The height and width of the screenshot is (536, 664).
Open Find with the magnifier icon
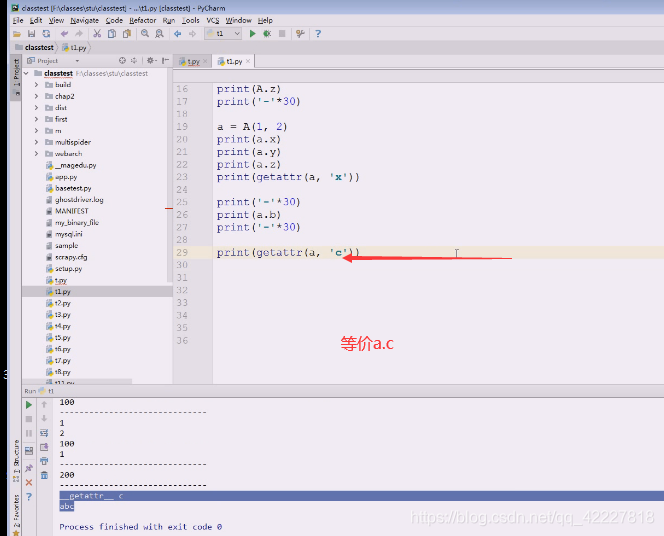point(145,33)
